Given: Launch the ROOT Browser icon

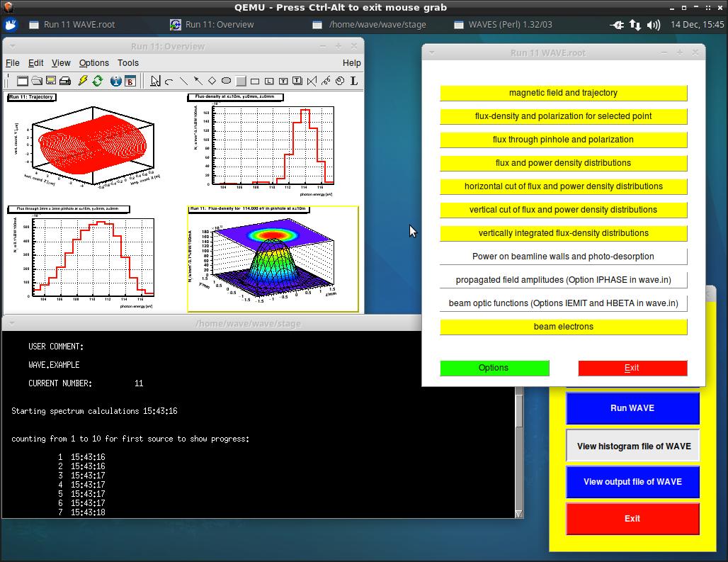Looking at the screenshot, I should point(130,81).
